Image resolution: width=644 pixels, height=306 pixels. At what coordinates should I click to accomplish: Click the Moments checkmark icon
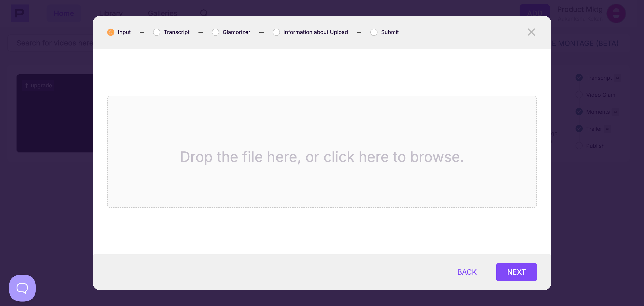click(x=579, y=112)
